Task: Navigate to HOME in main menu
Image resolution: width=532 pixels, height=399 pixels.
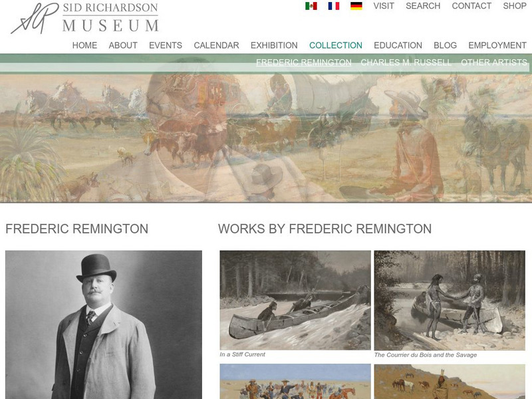Action: (85, 45)
